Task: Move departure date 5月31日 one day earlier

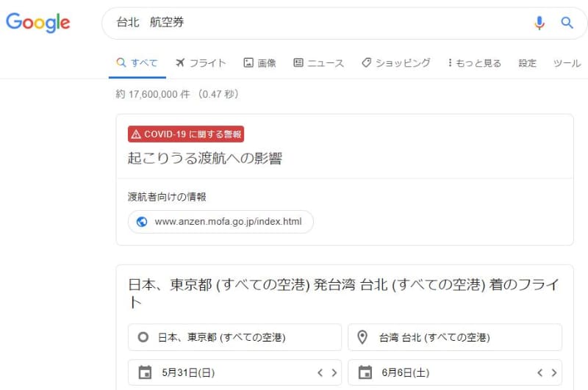Action: coord(320,372)
